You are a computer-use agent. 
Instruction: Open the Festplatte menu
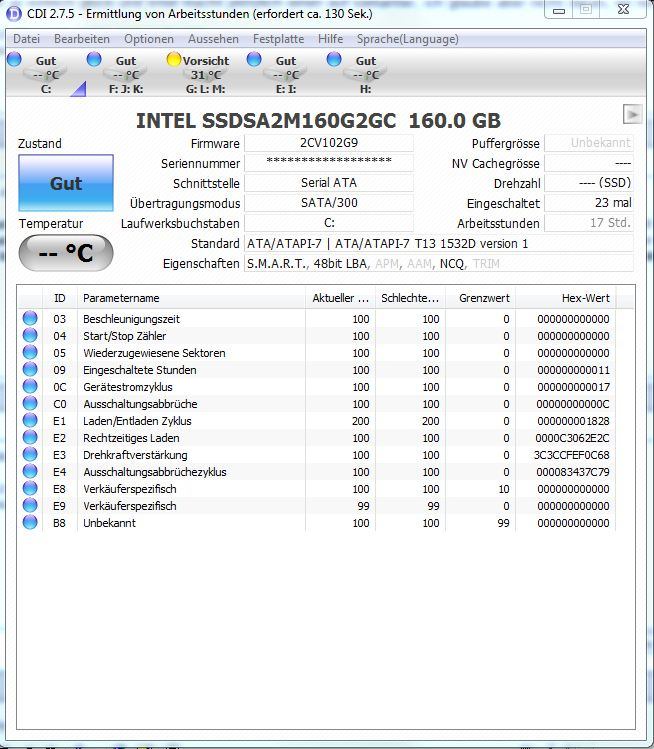278,39
